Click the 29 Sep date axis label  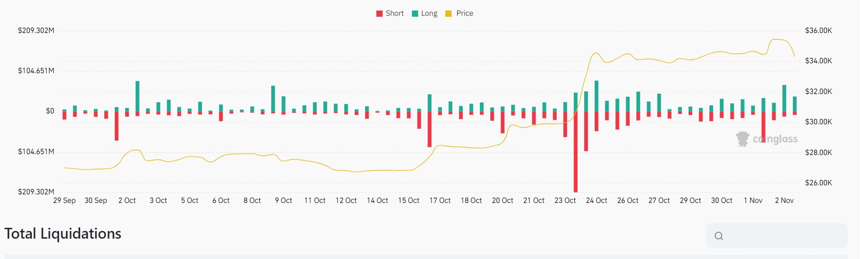(x=64, y=201)
